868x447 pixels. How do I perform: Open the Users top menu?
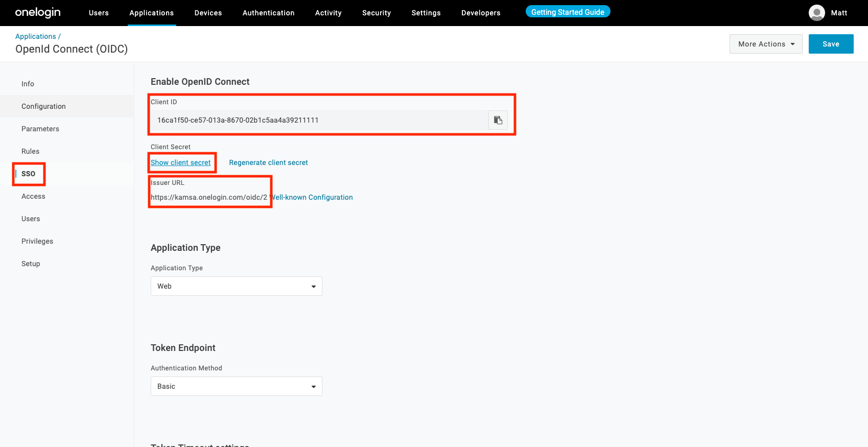tap(99, 13)
